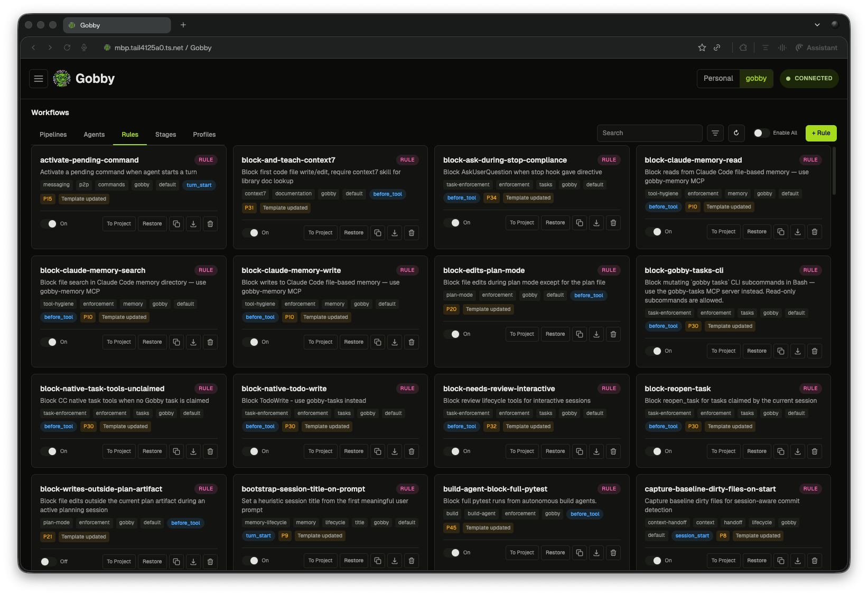The height and width of the screenshot is (595, 868).
Task: Click the P31 priority badge
Action: (249, 208)
